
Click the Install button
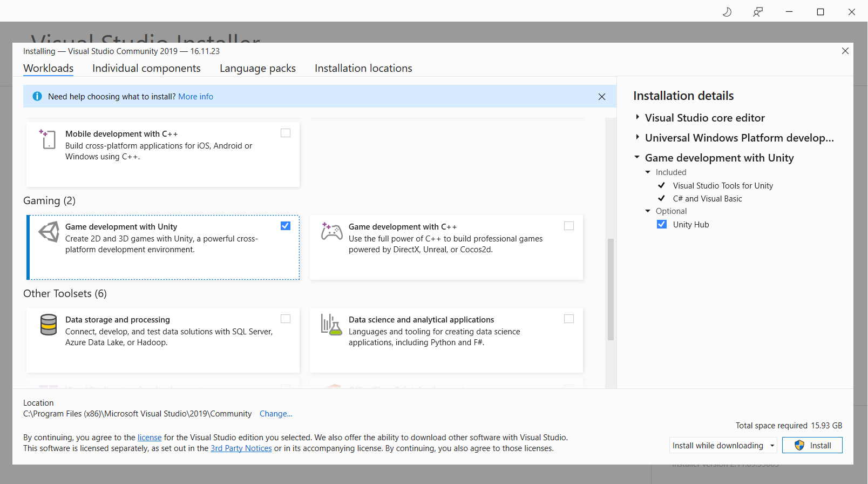coord(812,445)
